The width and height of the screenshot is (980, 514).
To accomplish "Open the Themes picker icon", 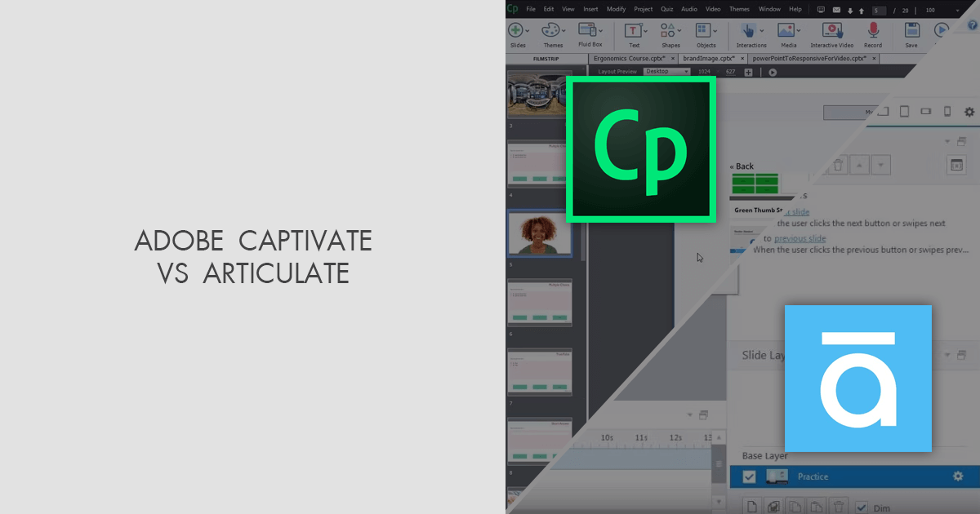I will click(552, 30).
